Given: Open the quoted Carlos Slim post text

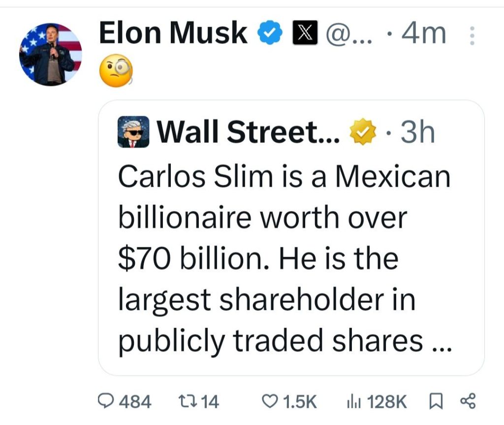Looking at the screenshot, I should click(x=284, y=259).
